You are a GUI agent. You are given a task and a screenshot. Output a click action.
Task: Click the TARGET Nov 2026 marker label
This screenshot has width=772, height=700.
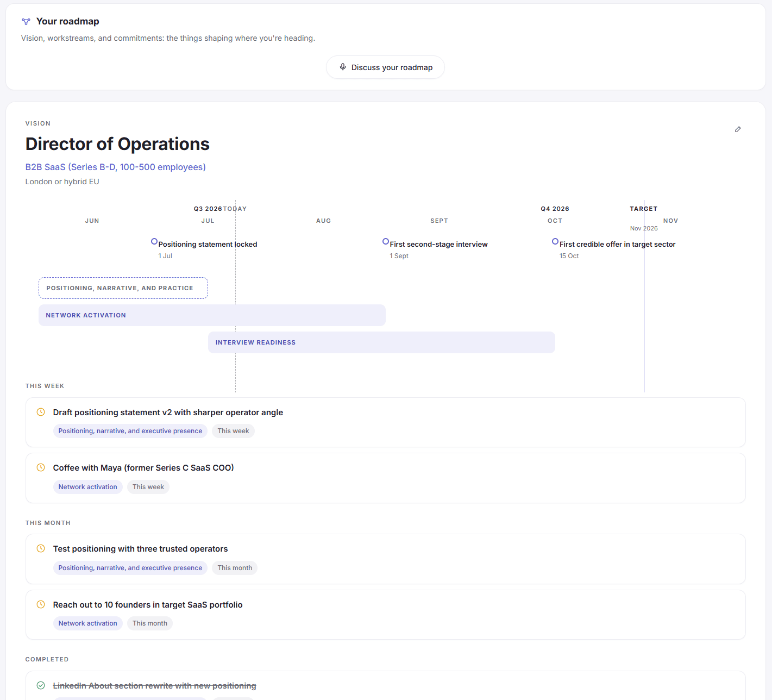[x=644, y=218]
